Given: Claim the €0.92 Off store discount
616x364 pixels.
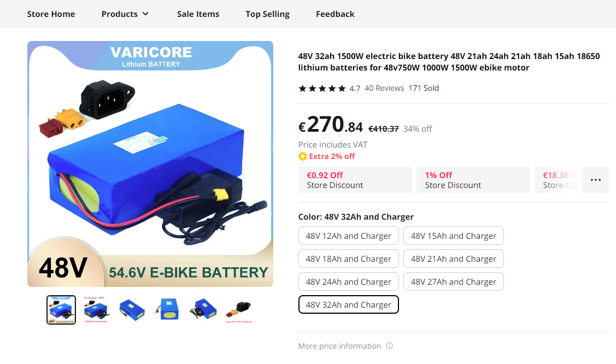Looking at the screenshot, I should click(355, 180).
